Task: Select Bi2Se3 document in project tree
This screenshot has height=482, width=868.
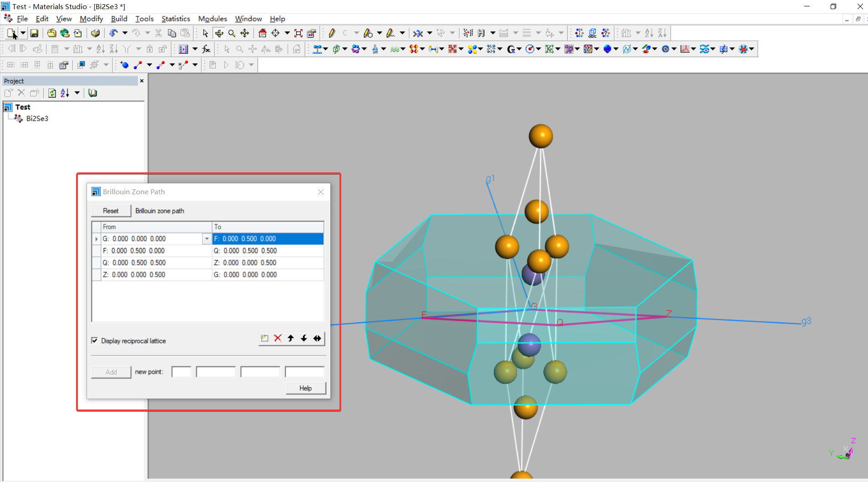Action: pyautogui.click(x=37, y=119)
